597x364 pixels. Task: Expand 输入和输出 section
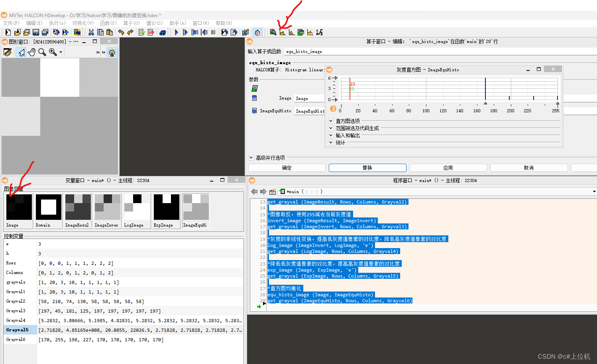[x=331, y=135]
